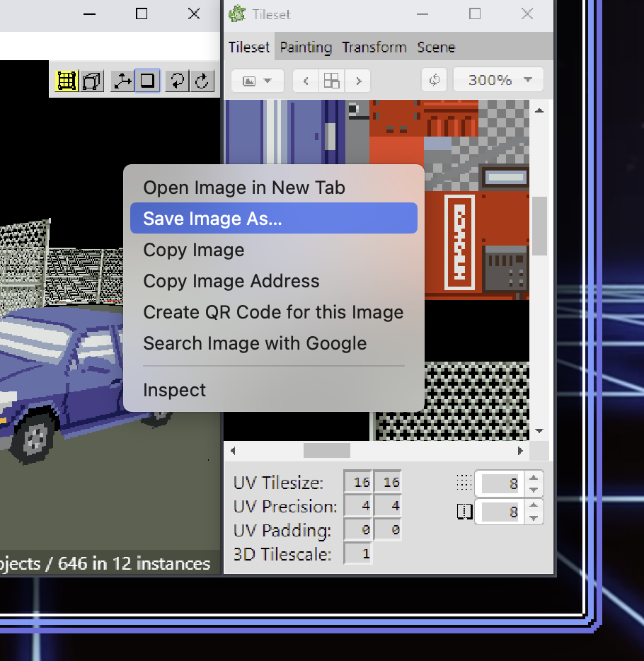
Task: Toggle the tile border option beside the second 8 field
Action: click(x=465, y=511)
